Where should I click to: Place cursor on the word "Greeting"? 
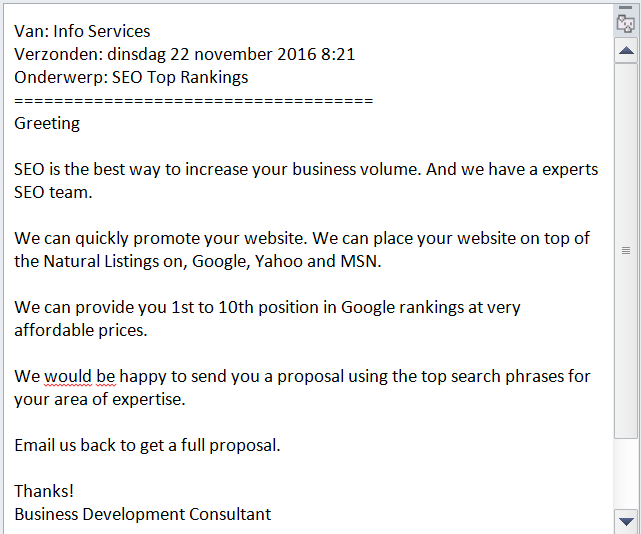pyautogui.click(x=47, y=123)
